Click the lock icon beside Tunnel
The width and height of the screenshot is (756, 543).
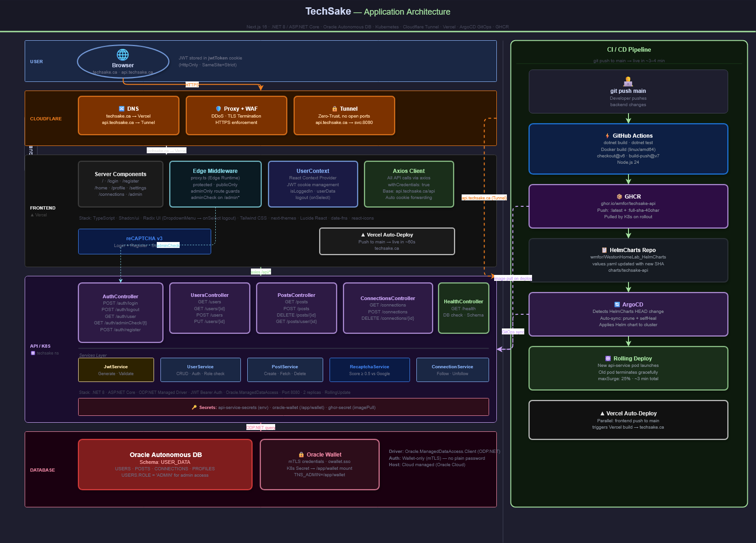[x=335, y=109]
